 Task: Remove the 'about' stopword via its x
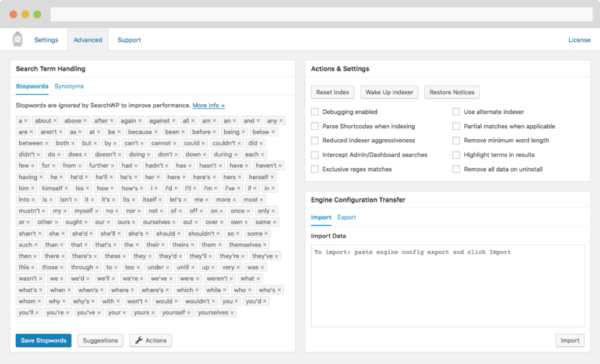pyautogui.click(x=55, y=121)
